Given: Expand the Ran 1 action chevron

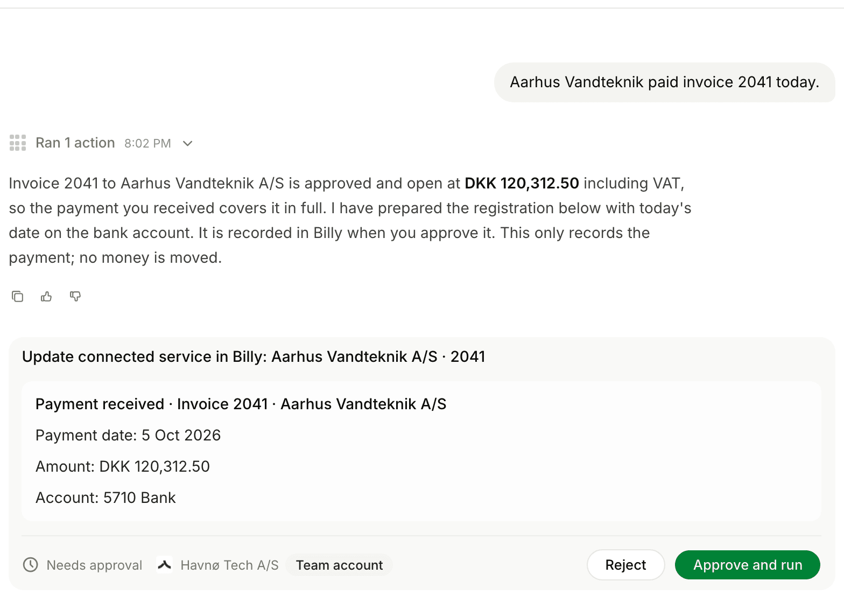Looking at the screenshot, I should pyautogui.click(x=187, y=143).
